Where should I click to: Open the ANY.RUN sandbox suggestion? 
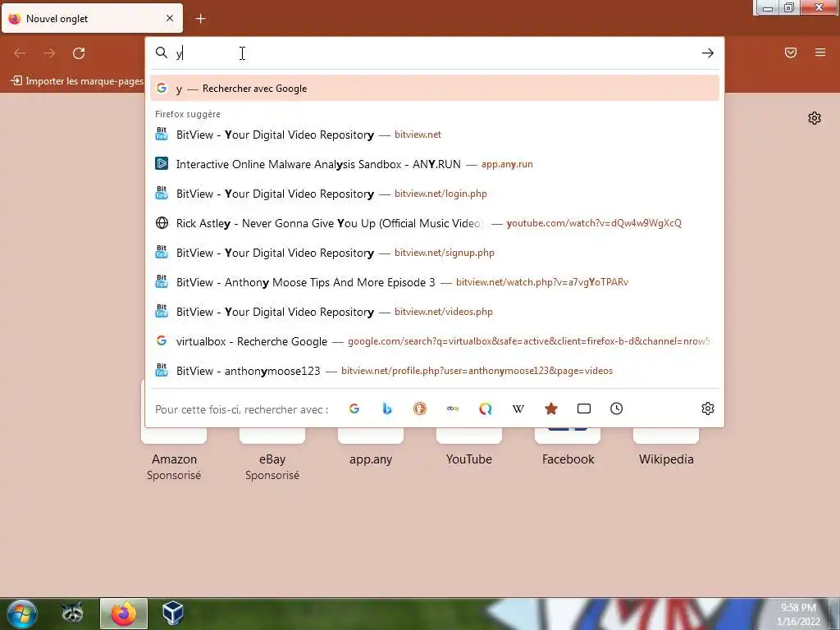[435, 164]
